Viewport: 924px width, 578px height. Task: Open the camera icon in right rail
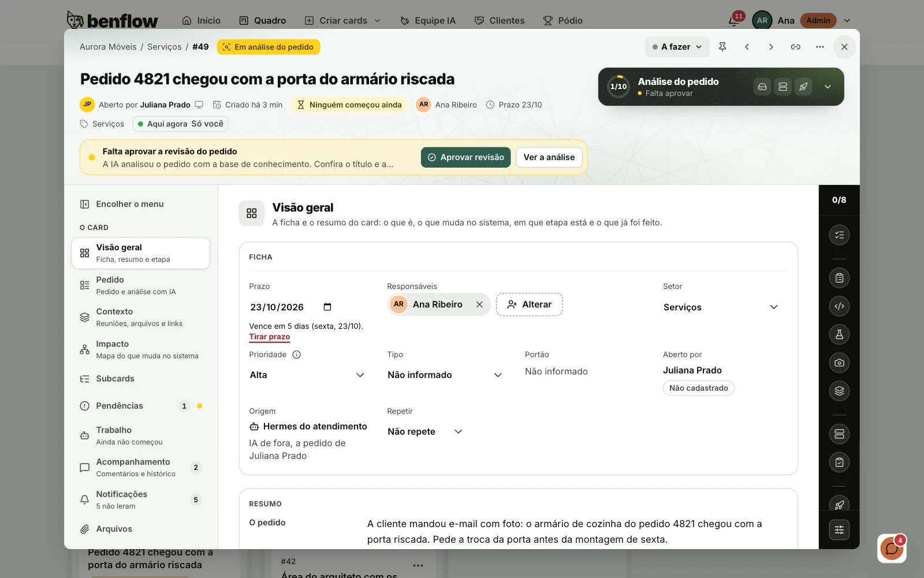(839, 363)
